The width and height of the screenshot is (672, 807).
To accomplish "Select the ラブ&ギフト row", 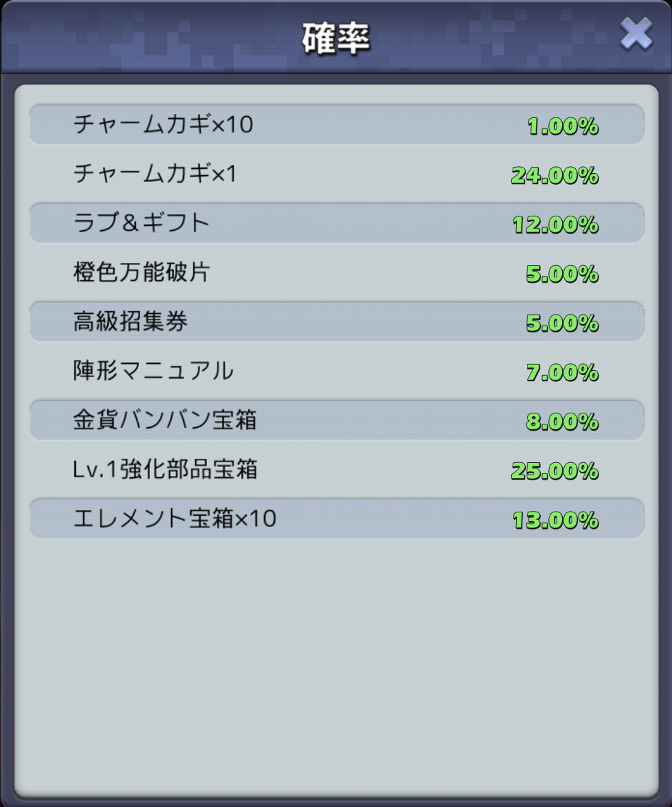I will [336, 223].
